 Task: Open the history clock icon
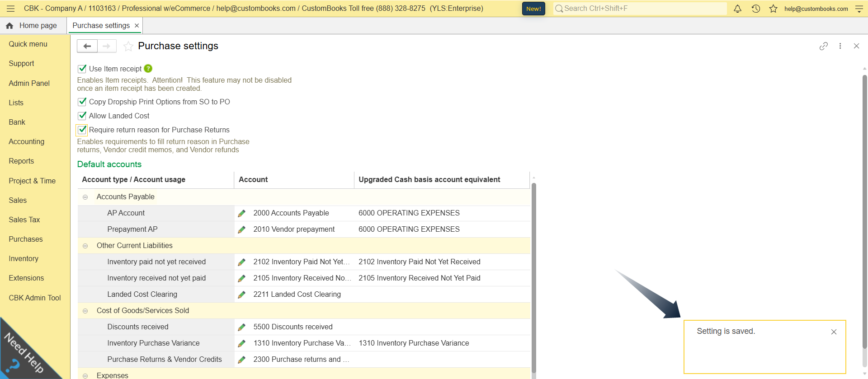point(755,9)
